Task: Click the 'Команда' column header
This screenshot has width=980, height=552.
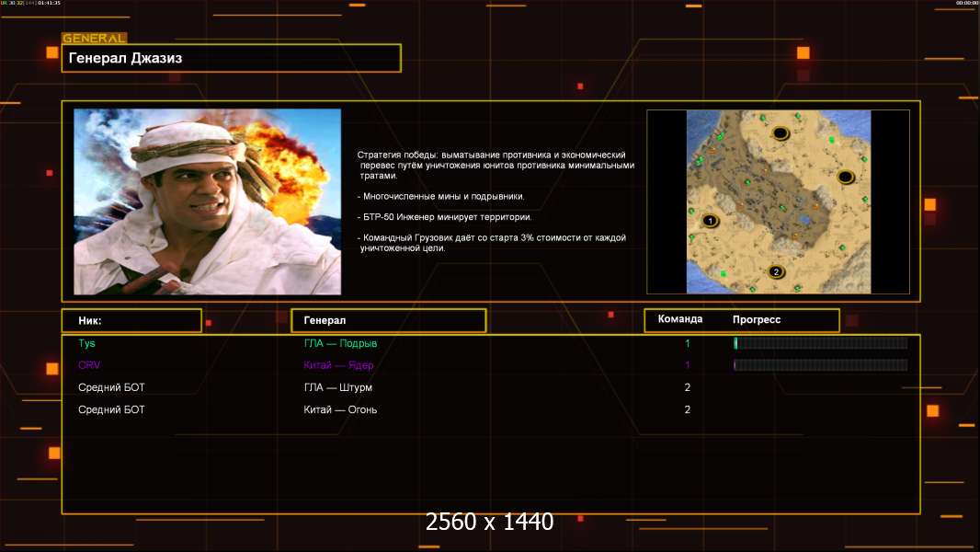Action: (680, 319)
